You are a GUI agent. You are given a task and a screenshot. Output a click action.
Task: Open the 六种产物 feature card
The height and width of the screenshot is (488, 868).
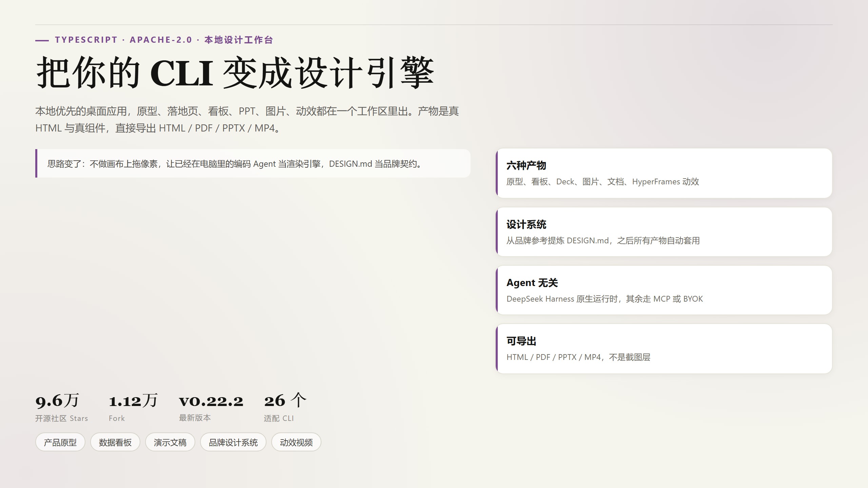(664, 173)
